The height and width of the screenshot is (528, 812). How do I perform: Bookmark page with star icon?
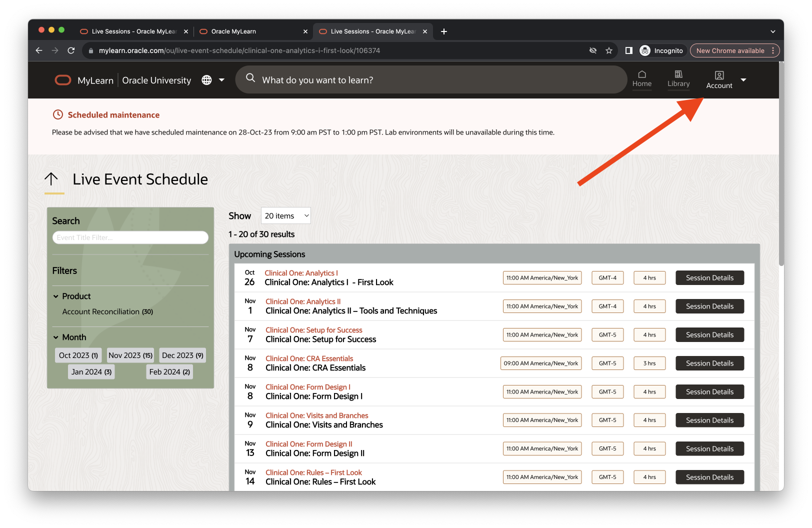609,50
